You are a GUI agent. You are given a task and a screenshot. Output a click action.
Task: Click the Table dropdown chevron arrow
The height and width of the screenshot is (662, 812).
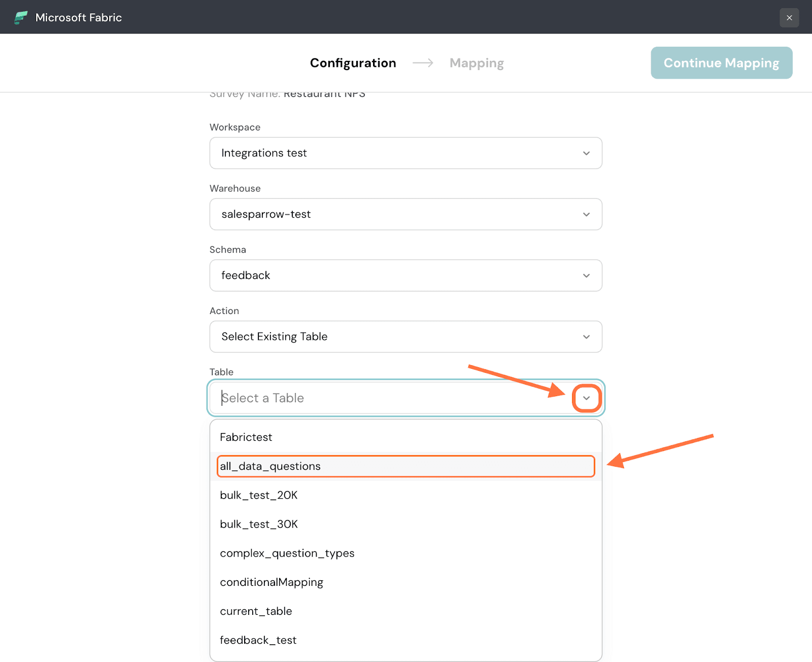tap(586, 398)
